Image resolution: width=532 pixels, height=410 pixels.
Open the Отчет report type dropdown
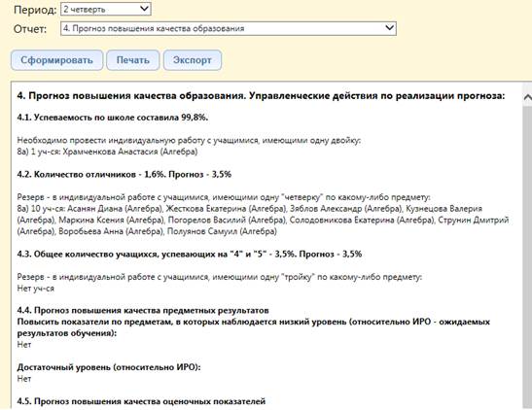229,28
